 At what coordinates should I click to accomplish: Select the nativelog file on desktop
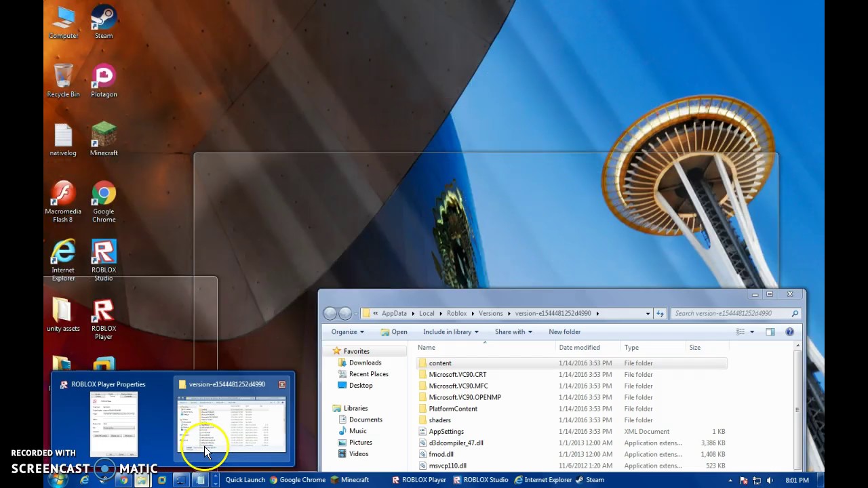[63, 140]
